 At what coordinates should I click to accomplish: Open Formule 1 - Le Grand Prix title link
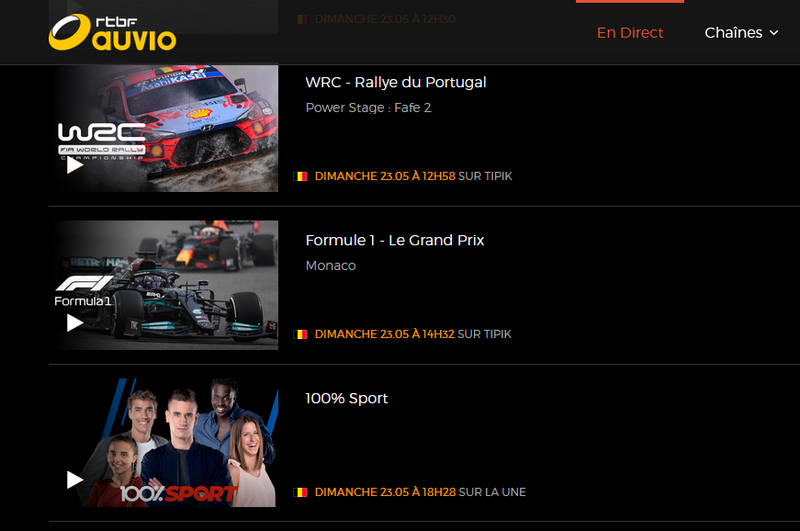(395, 240)
